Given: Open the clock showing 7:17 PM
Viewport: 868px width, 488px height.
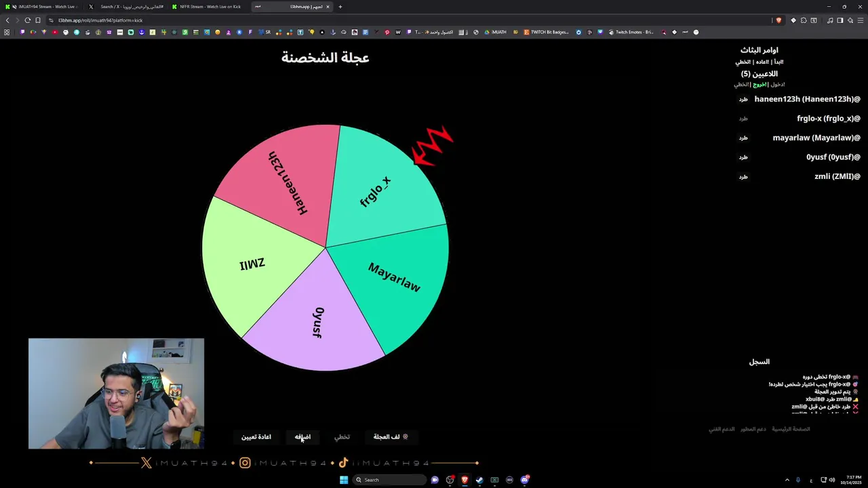Looking at the screenshot, I should 852,480.
